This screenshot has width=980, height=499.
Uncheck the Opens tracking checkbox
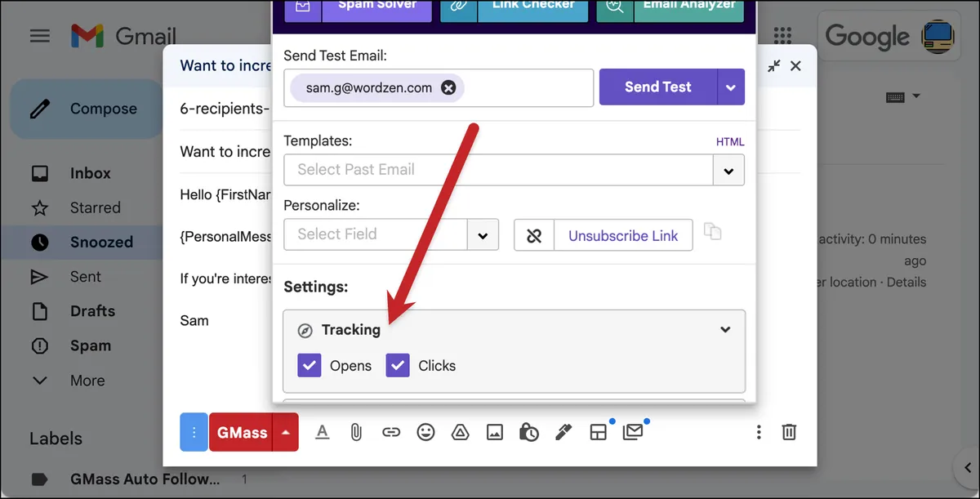(x=310, y=365)
